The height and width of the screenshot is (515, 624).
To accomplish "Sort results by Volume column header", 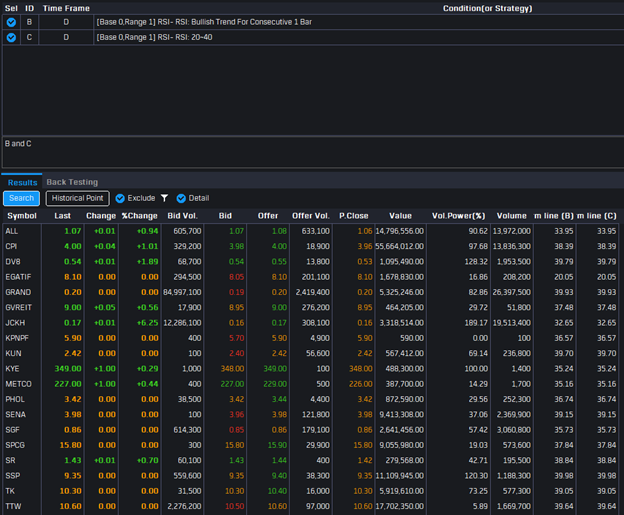I will (511, 215).
